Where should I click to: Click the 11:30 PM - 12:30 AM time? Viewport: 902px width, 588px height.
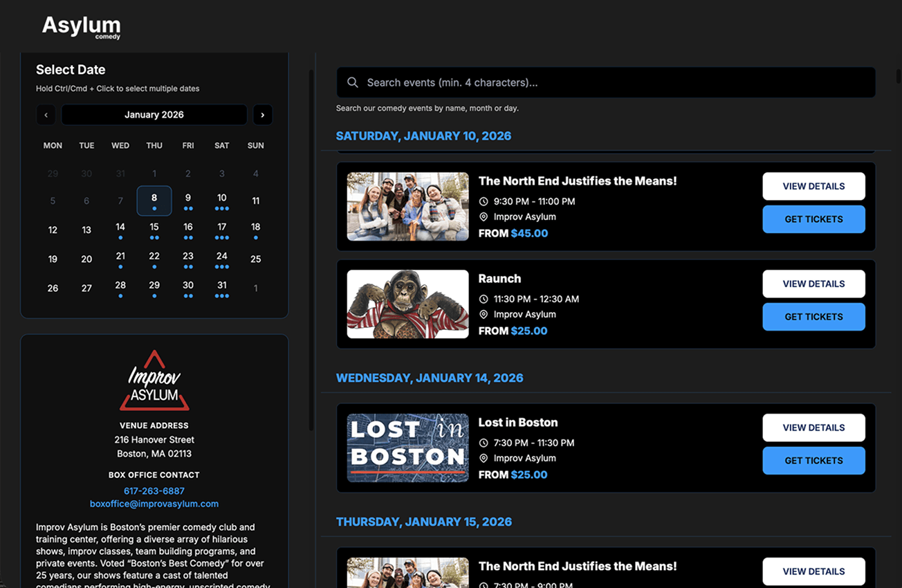pyautogui.click(x=536, y=299)
